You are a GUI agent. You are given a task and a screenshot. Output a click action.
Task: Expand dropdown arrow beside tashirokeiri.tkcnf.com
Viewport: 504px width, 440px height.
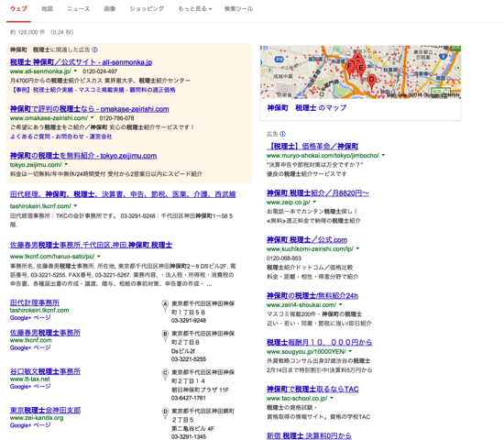pyautogui.click(x=75, y=206)
